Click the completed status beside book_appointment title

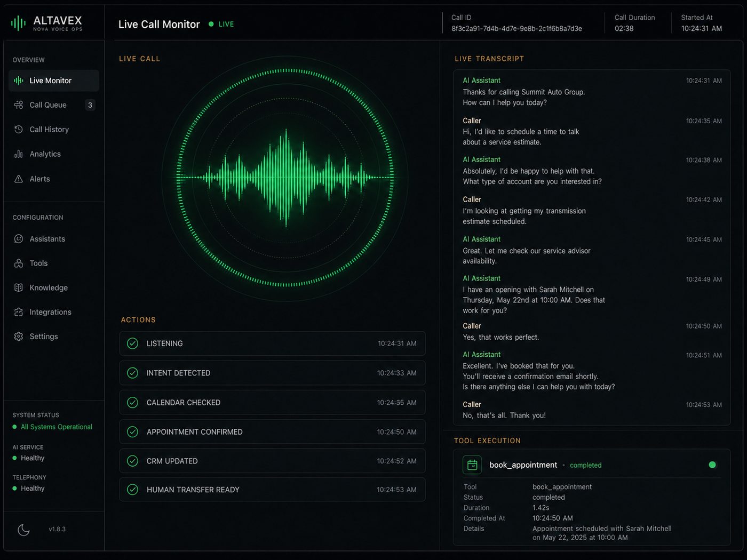click(x=585, y=465)
